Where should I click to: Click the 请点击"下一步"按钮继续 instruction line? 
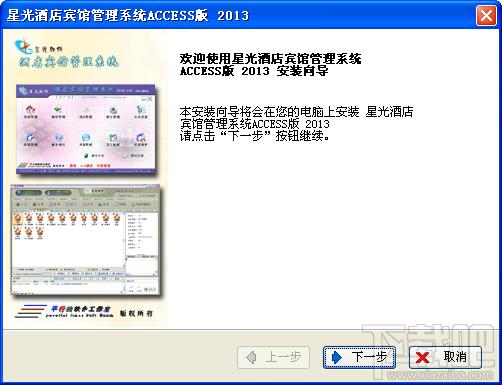(x=255, y=136)
